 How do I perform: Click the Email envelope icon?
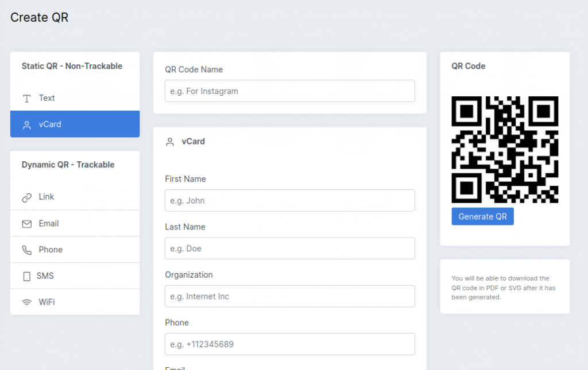point(26,224)
